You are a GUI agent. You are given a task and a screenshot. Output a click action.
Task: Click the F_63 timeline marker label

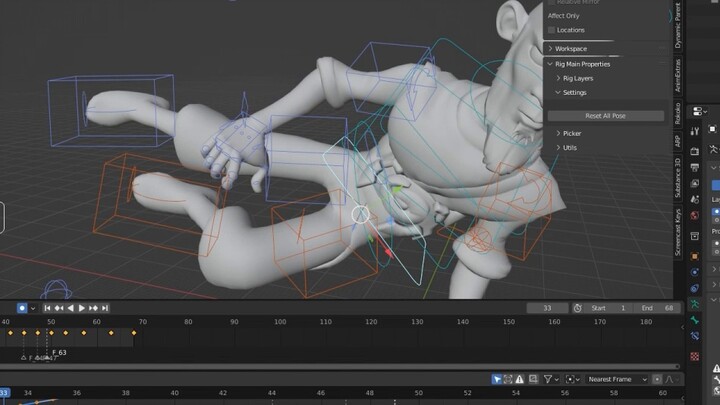59,353
